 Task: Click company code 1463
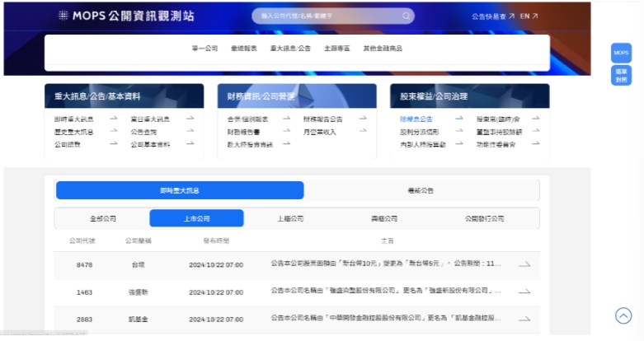tap(84, 292)
